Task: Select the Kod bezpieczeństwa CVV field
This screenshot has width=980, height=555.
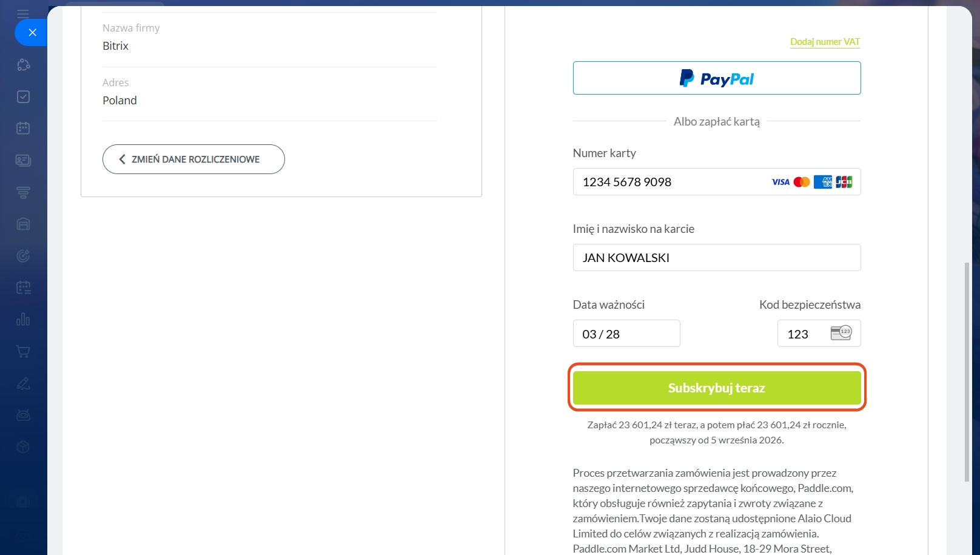Action: point(819,334)
